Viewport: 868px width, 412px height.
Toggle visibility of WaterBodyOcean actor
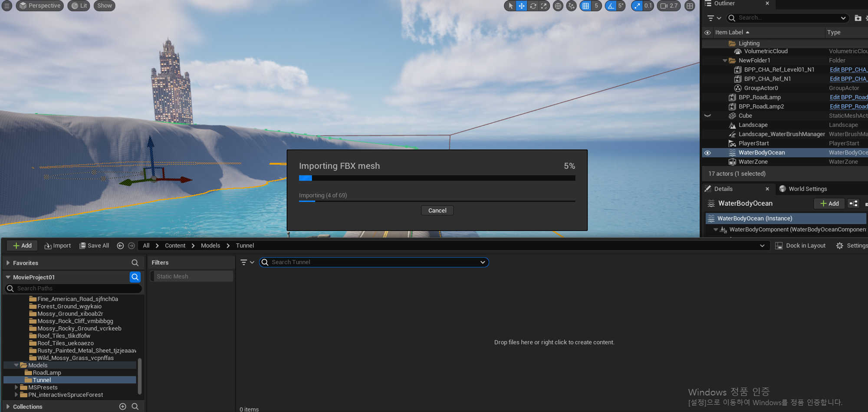click(x=707, y=153)
